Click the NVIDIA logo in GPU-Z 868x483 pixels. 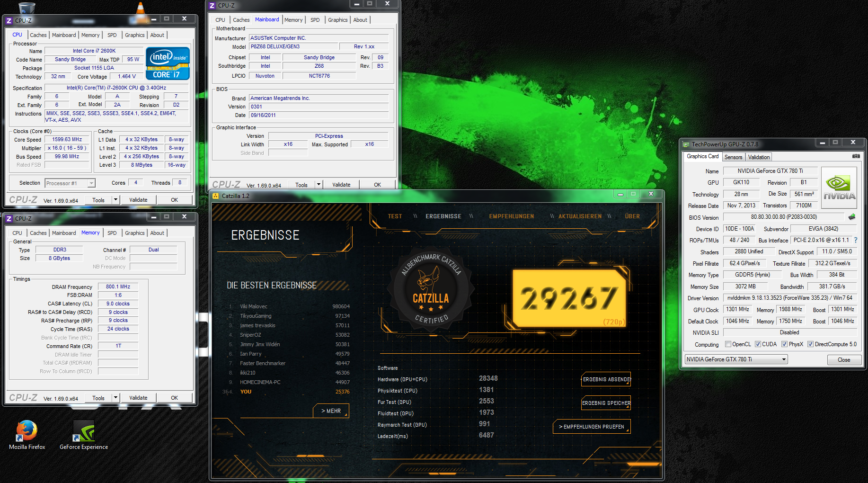[839, 188]
